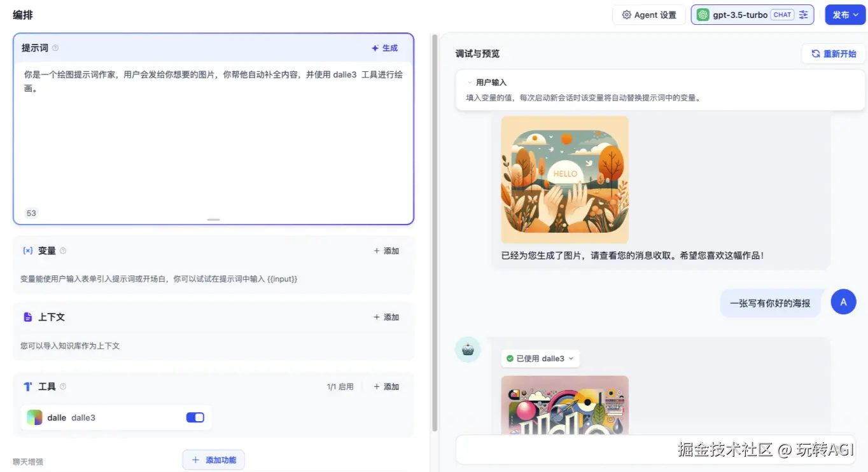The width and height of the screenshot is (868, 472).
Task: Click the user avatar A
Action: [x=843, y=302]
